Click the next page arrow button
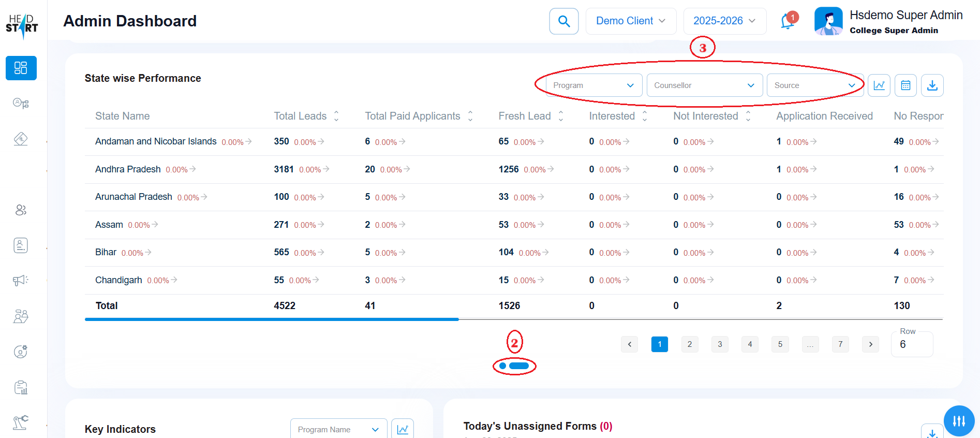This screenshot has width=980, height=438. pyautogui.click(x=870, y=344)
